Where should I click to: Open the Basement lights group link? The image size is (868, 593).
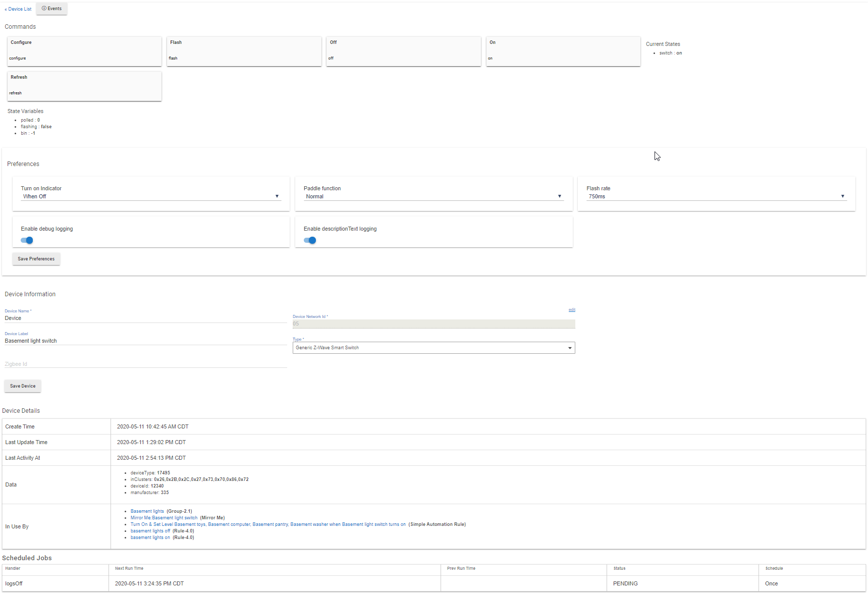tap(147, 511)
